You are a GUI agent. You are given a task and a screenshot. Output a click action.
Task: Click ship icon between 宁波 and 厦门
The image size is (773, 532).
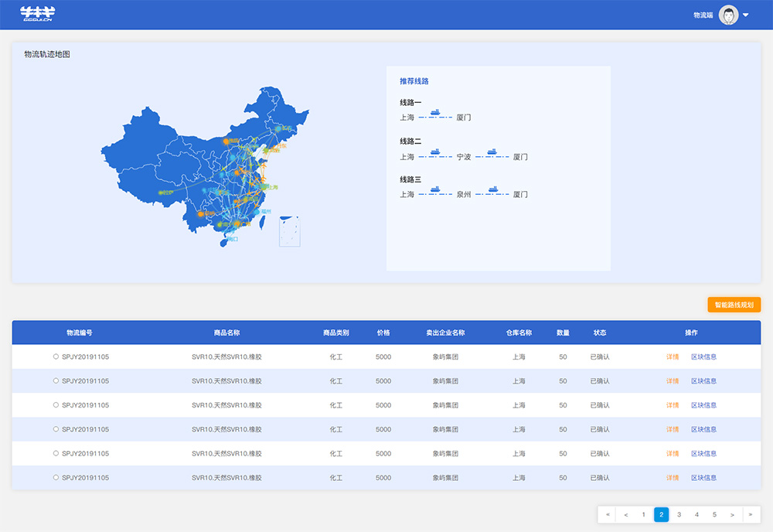(492, 152)
